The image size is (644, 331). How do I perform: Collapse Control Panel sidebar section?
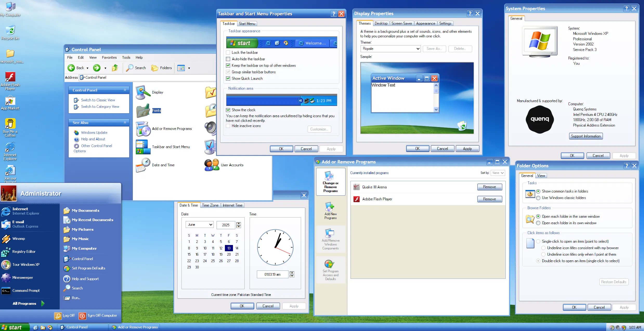(x=125, y=90)
